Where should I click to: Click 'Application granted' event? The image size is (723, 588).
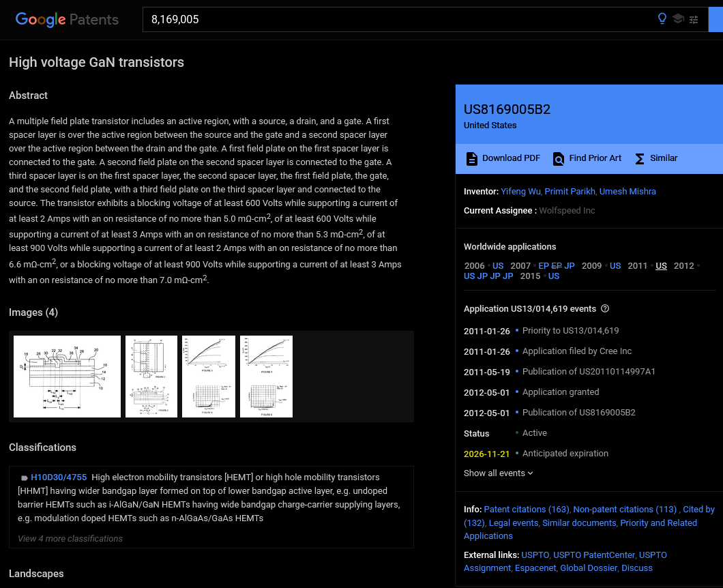click(x=561, y=392)
